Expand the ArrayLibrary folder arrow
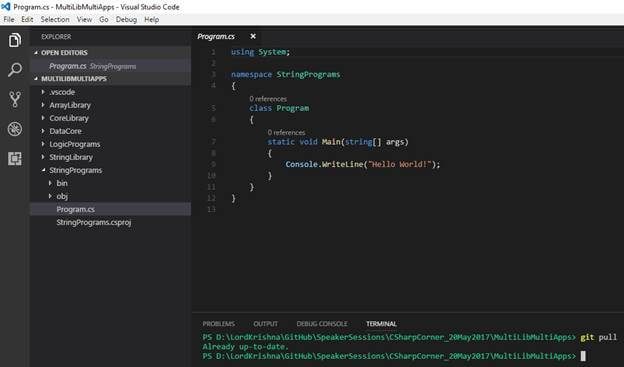 [x=43, y=105]
